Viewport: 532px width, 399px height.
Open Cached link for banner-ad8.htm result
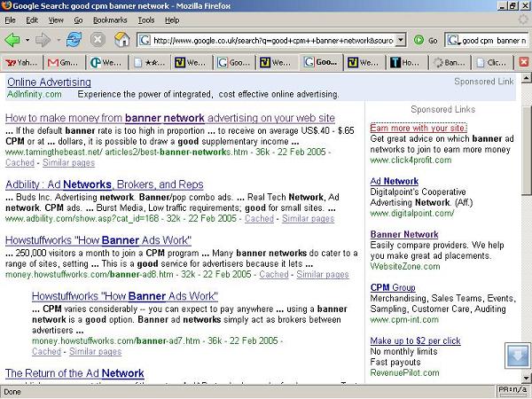tap(274, 275)
